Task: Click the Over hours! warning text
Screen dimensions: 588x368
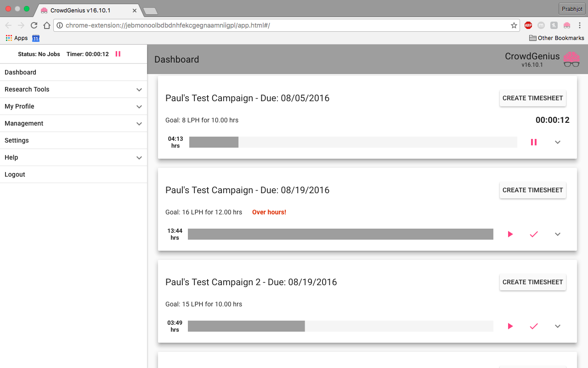Action: pyautogui.click(x=269, y=212)
